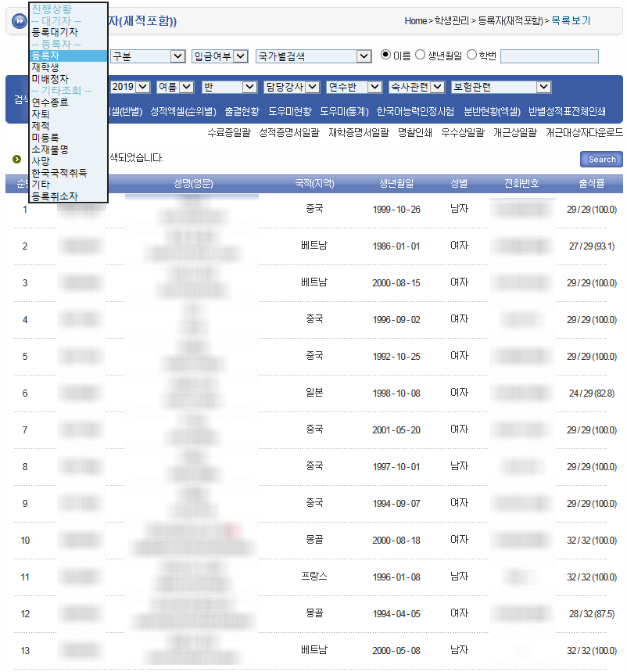The height and width of the screenshot is (672, 627).
Task: Open the 담당강사 dropdown
Action: point(292,87)
